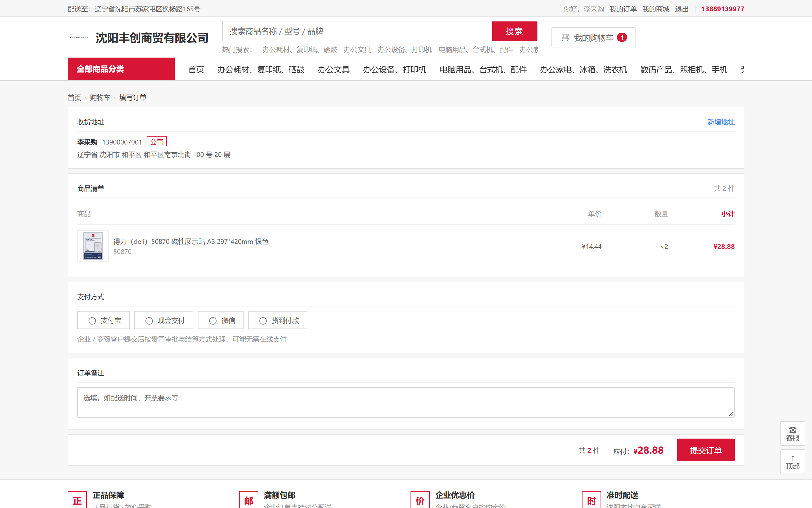Expand 全部商品分类 category menu
The height and width of the screenshot is (508, 812).
coord(121,69)
